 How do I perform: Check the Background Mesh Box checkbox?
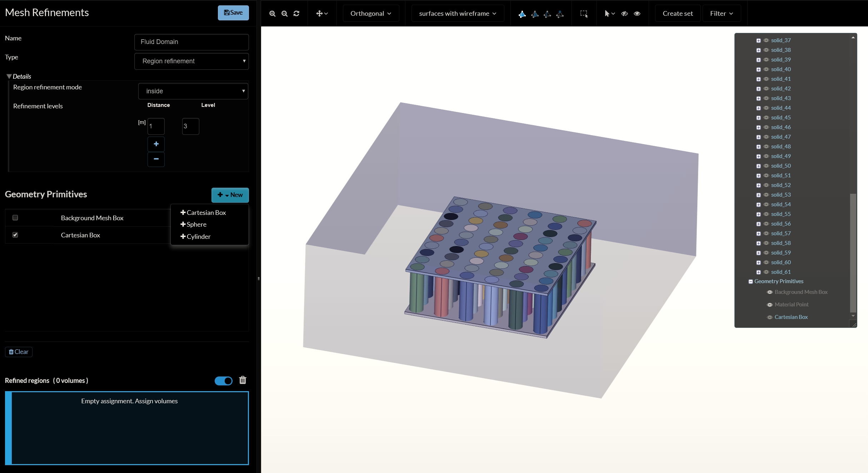click(x=15, y=218)
